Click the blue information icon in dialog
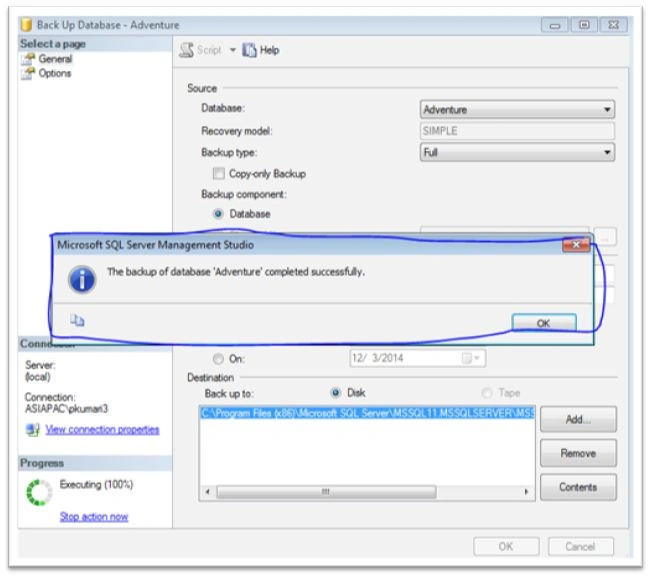This screenshot has width=650, height=577. pos(82,279)
